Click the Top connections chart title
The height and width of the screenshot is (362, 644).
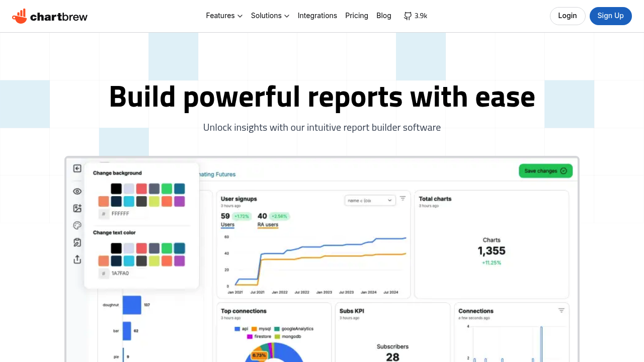point(244,311)
